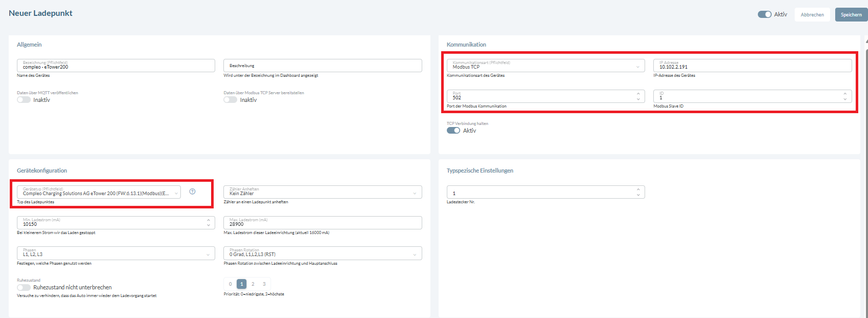
Task: Toggle Ruhezustand nicht unterbrechen switch
Action: pyautogui.click(x=24, y=287)
